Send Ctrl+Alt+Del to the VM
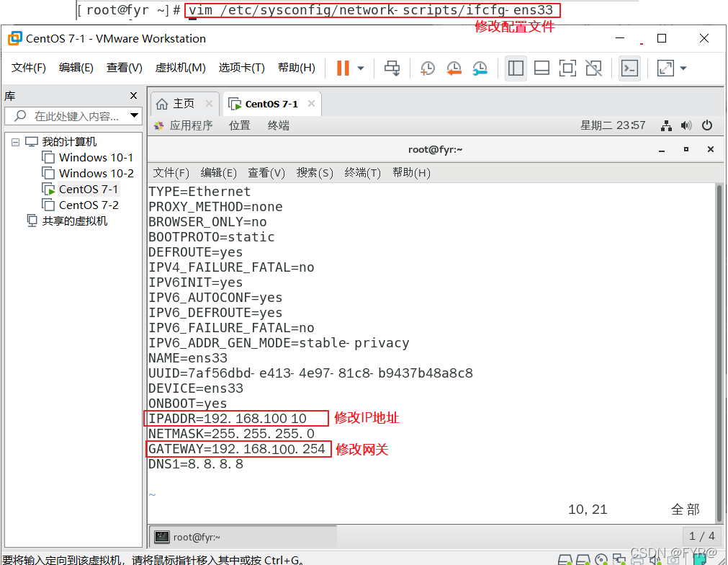The image size is (728, 565). pos(392,68)
